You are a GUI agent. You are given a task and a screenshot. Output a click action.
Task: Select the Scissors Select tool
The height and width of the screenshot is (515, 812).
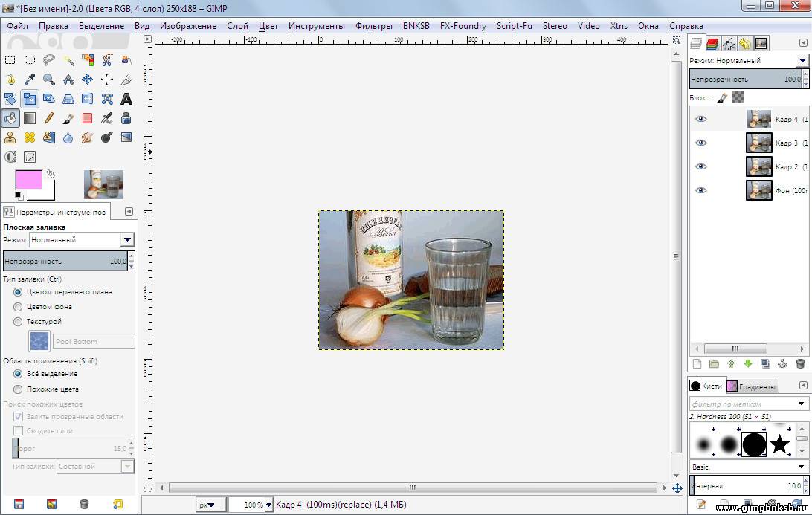pos(106,60)
